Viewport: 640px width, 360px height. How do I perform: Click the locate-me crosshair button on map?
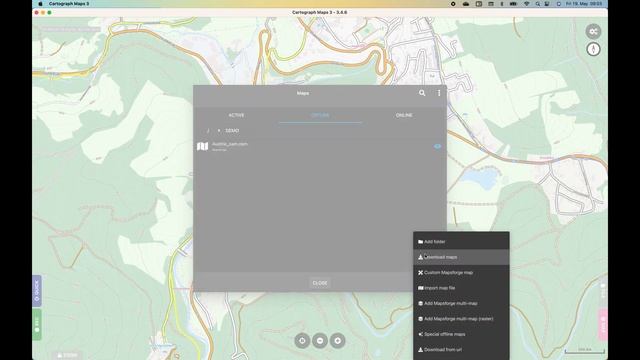pos(302,340)
